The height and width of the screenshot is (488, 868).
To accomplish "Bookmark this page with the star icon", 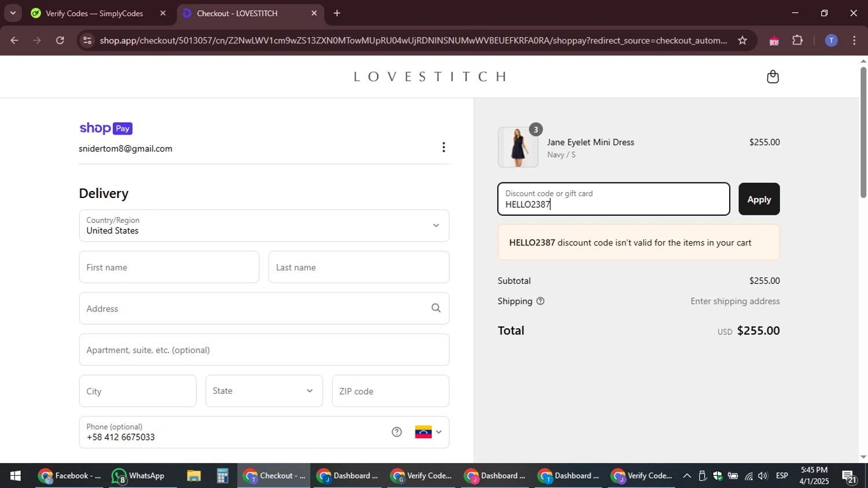I will [742, 41].
